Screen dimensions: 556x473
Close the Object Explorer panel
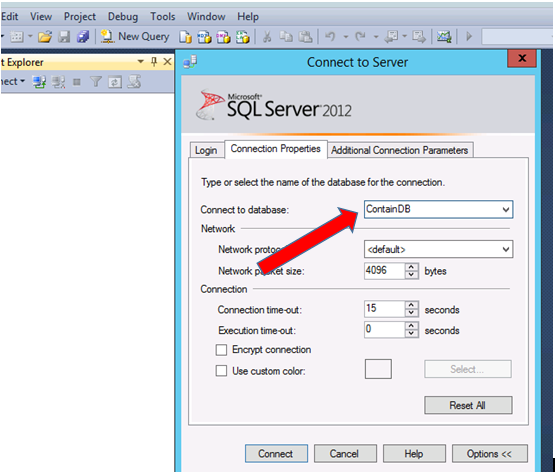tap(167, 62)
